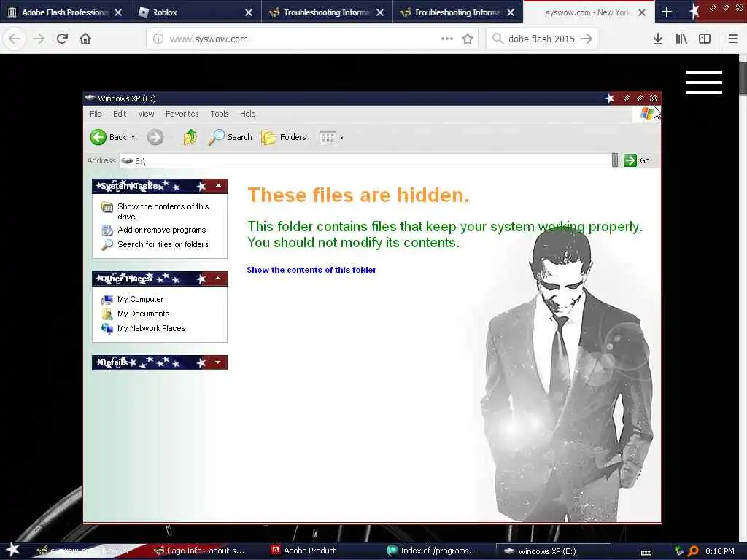Open the Views button dropdown

pyautogui.click(x=341, y=138)
